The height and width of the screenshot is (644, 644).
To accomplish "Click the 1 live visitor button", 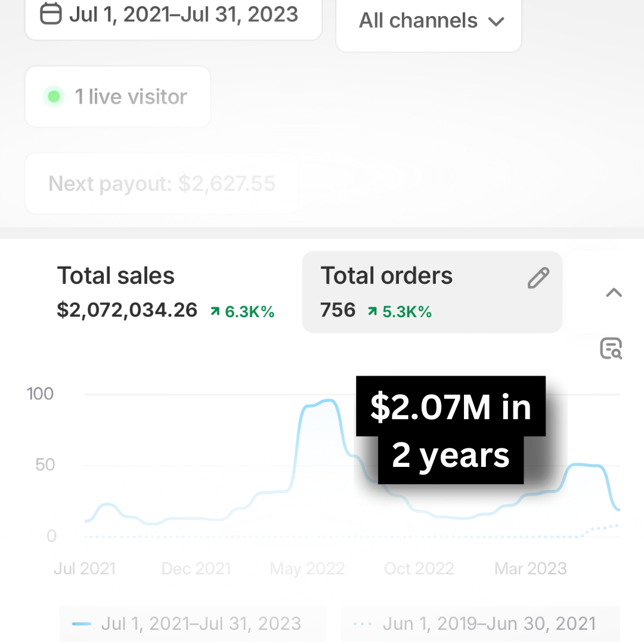I will (x=117, y=97).
